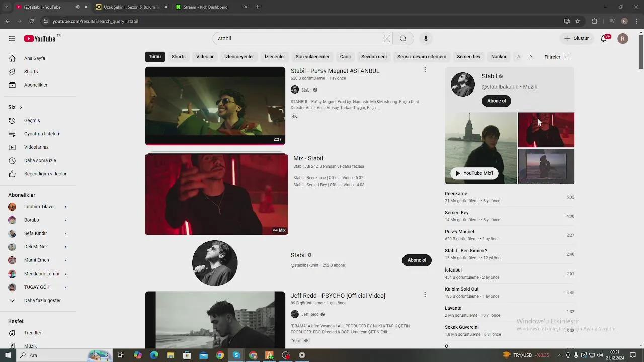Open TUGAY GÖK subscription
Viewport: 644px width, 362px height.
point(37,287)
